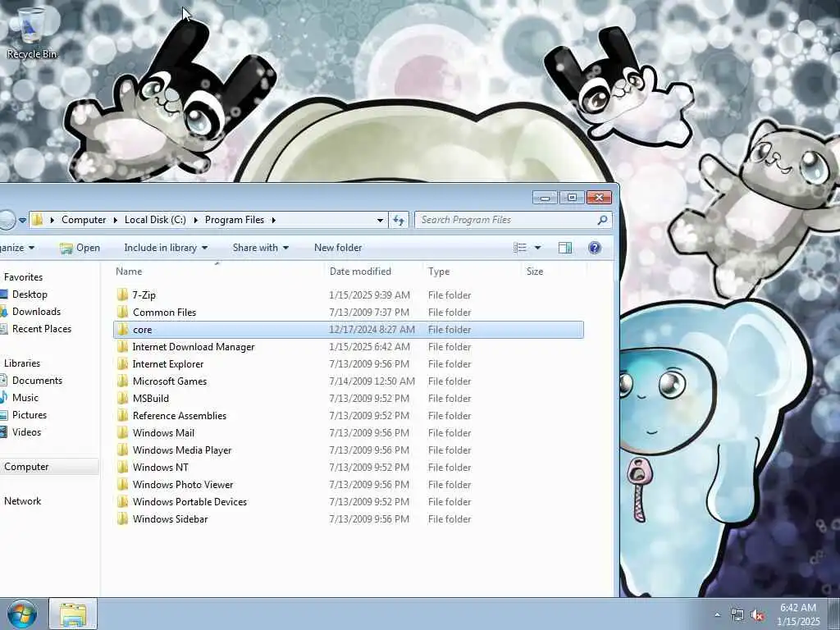This screenshot has height=630, width=840.
Task: Click the 7/14/2009 12:50 AM date cell
Action: pyautogui.click(x=372, y=381)
